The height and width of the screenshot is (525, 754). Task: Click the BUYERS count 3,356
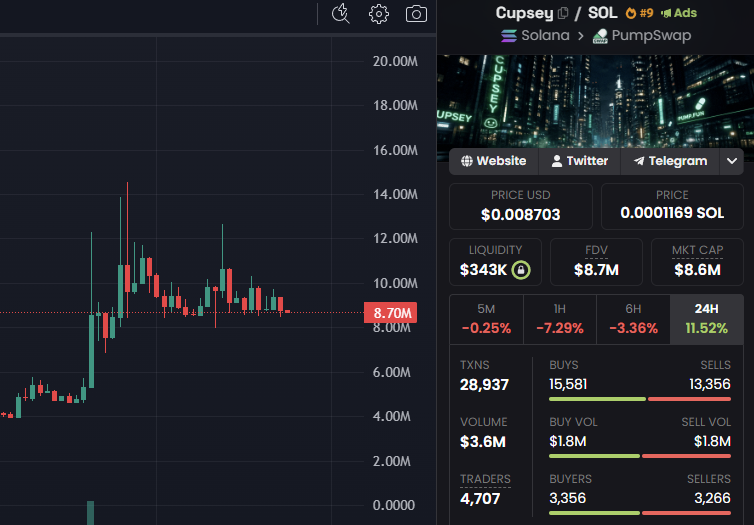tap(567, 498)
